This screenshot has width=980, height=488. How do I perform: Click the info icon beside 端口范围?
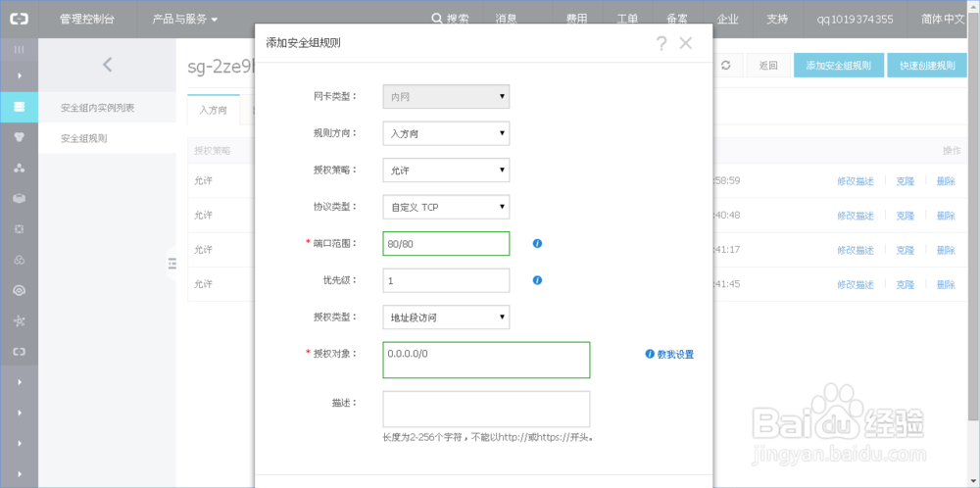pos(537,243)
